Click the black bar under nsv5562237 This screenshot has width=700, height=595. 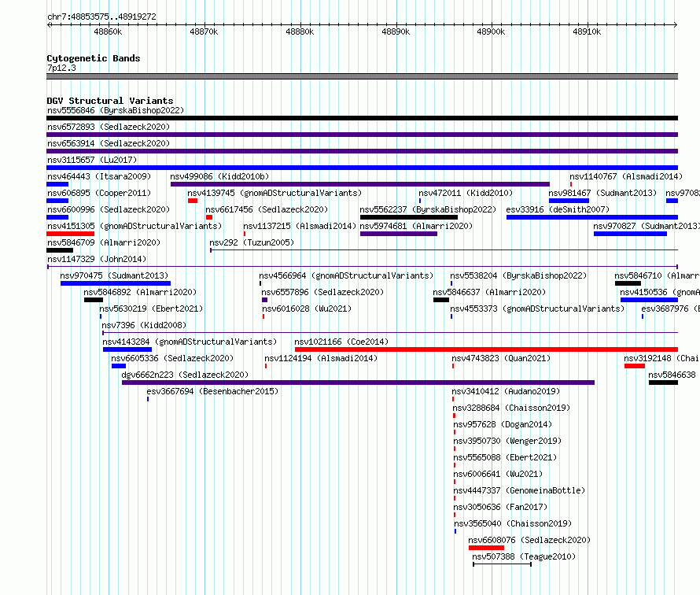pos(409,217)
